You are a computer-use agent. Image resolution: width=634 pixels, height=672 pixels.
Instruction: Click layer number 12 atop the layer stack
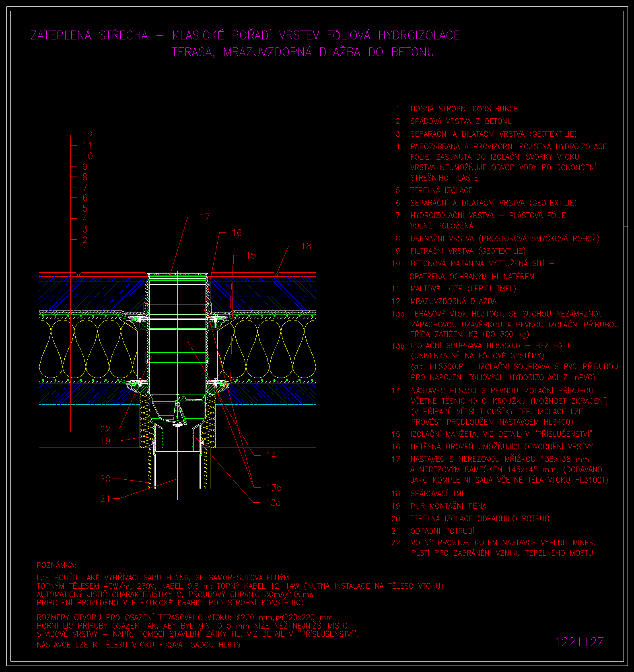[88, 135]
